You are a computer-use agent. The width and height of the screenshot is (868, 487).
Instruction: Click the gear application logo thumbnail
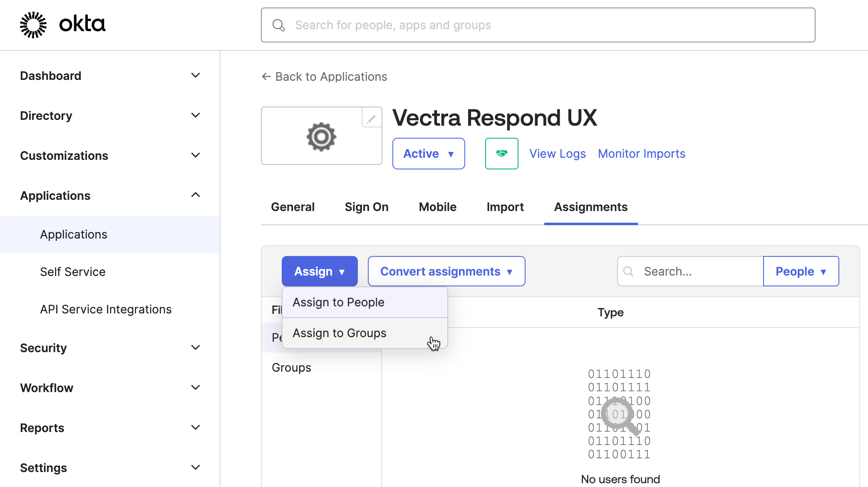(321, 136)
